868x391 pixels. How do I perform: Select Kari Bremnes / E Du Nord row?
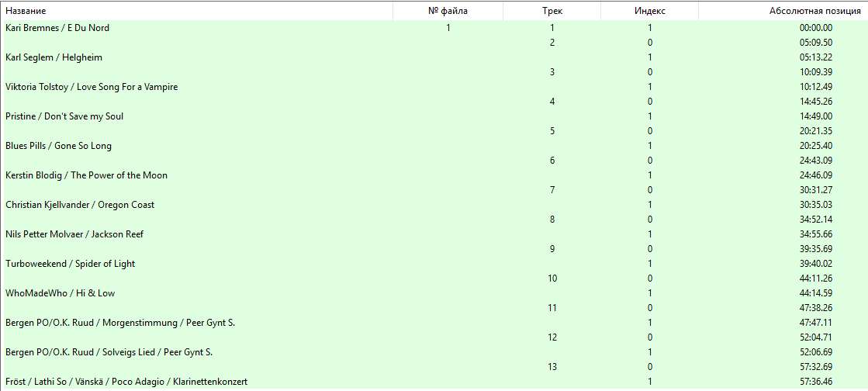pos(434,28)
